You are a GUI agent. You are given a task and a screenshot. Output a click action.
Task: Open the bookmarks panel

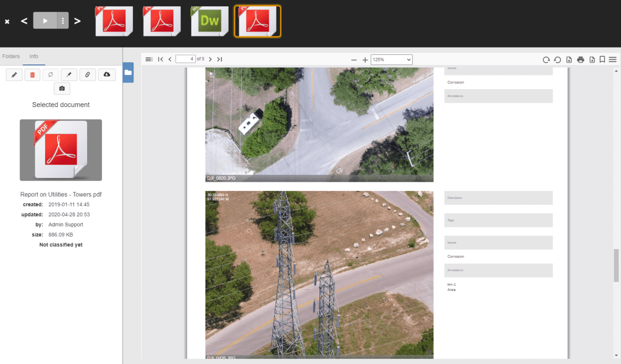tap(602, 59)
